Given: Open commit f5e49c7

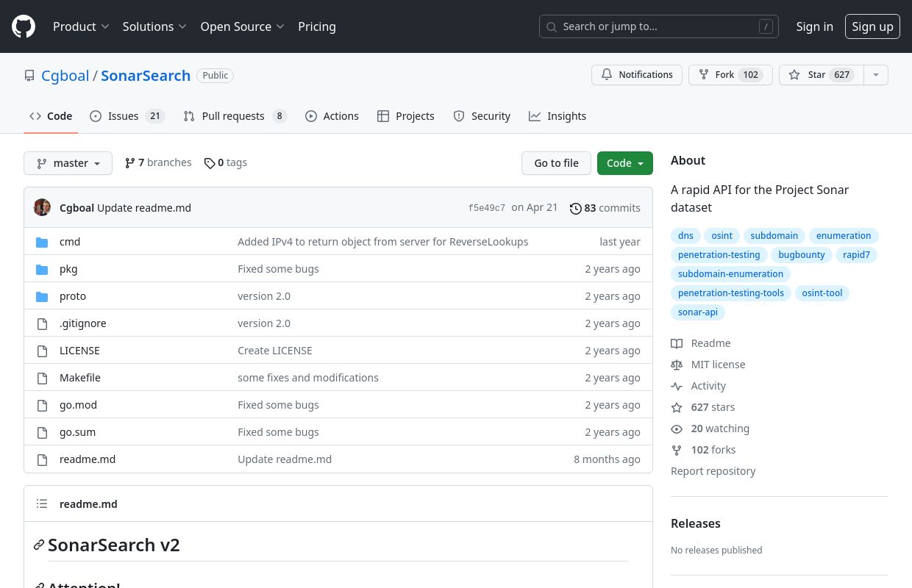Looking at the screenshot, I should coord(487,208).
